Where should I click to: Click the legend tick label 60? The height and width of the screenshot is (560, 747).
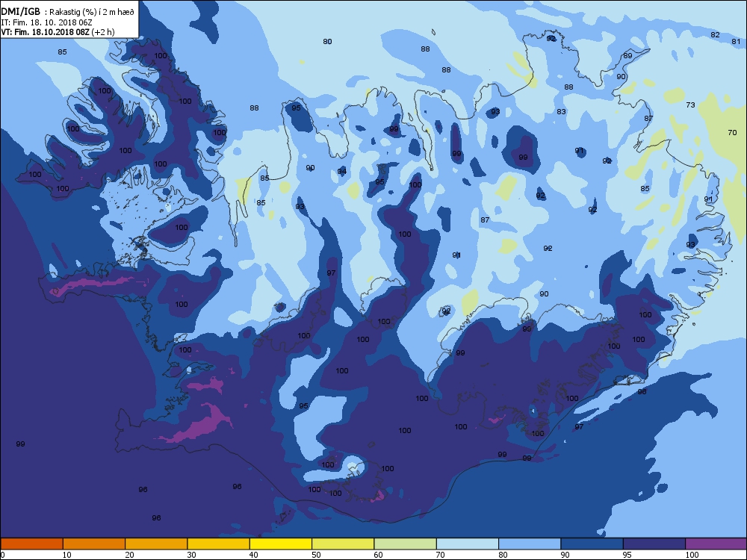[x=378, y=555]
